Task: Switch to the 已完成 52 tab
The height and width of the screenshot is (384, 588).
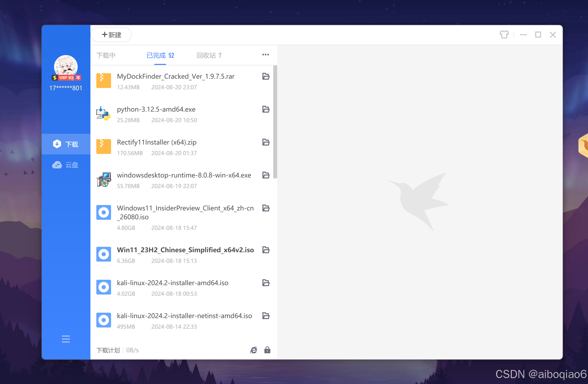Action: coord(160,55)
